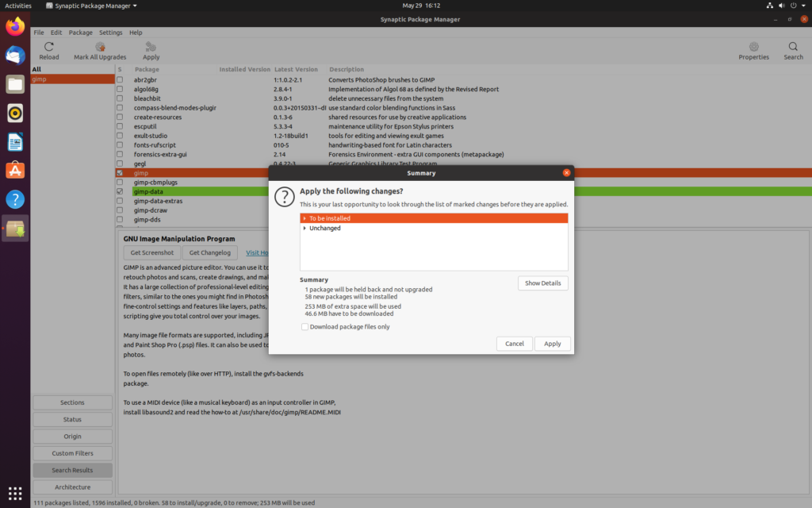Select the Search Results filter button
The image size is (812, 508).
click(x=72, y=470)
